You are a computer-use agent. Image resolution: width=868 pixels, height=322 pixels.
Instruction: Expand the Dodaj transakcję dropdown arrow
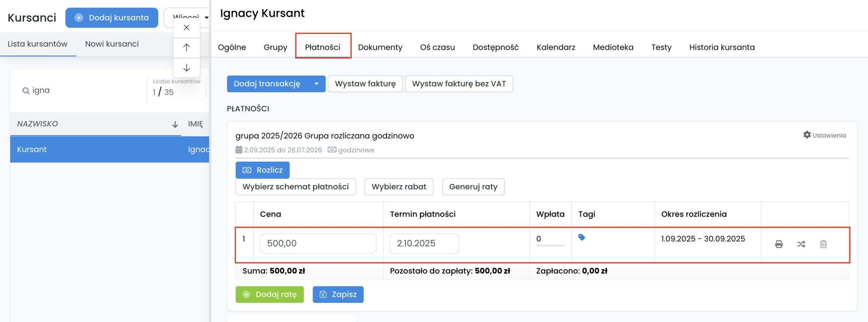coord(316,84)
